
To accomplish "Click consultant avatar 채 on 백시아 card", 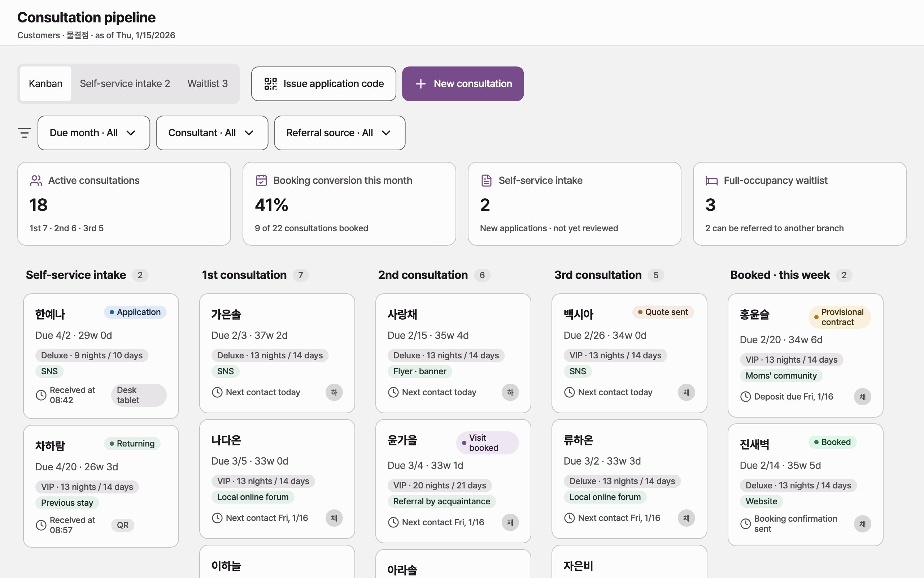I will point(686,392).
